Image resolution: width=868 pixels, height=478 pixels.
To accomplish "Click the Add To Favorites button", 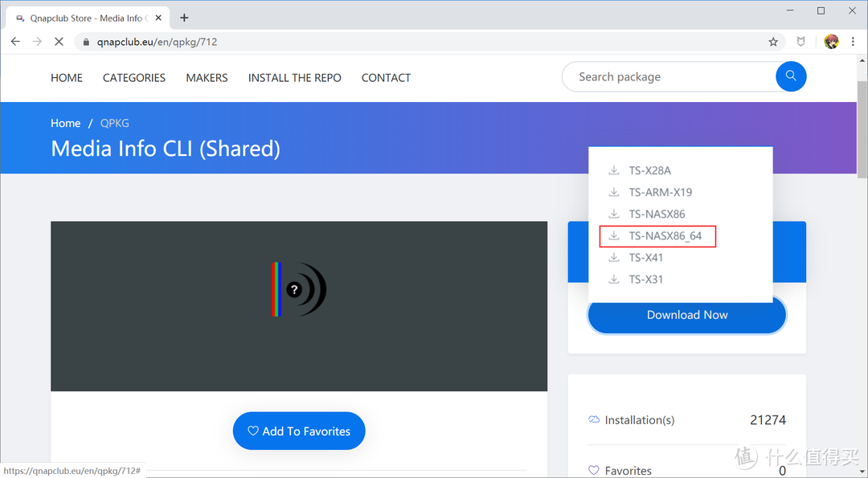I will tap(299, 431).
